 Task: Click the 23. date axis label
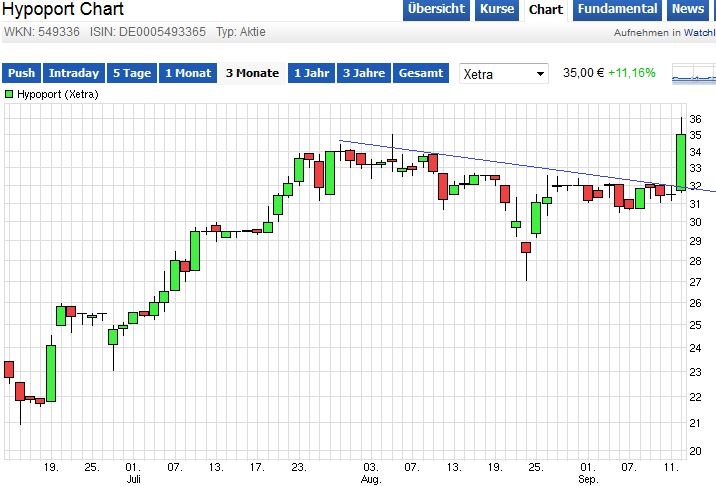(299, 467)
